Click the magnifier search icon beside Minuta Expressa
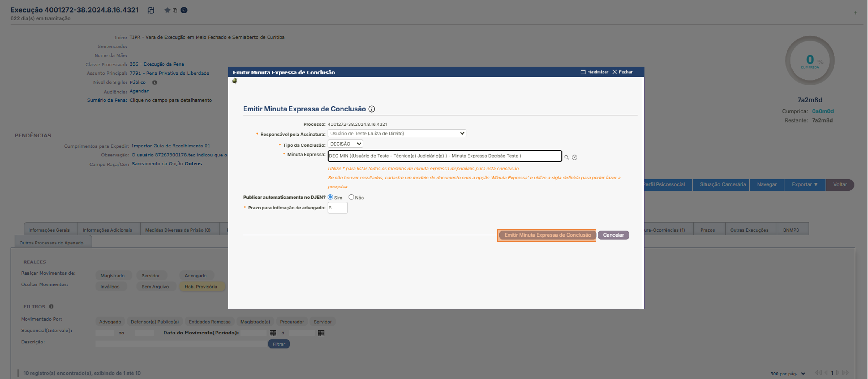The height and width of the screenshot is (379, 868). [x=566, y=157]
